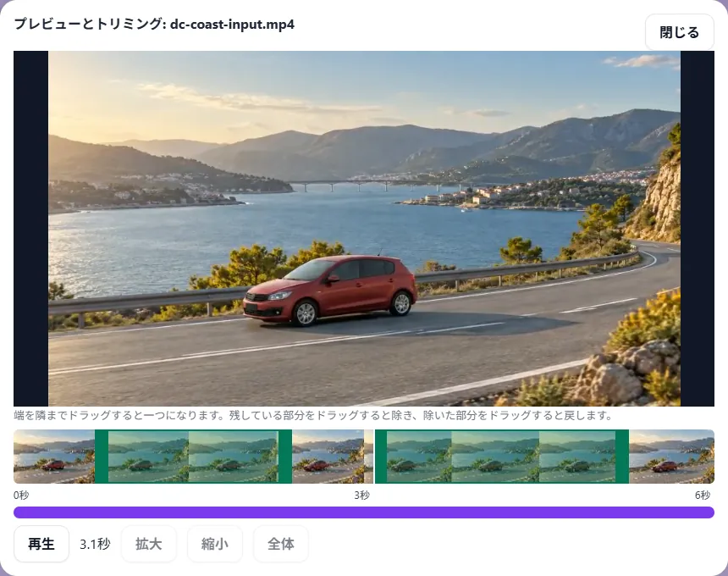Click the 拡大 zoom-in button
Viewport: 728px width, 576px height.
149,544
